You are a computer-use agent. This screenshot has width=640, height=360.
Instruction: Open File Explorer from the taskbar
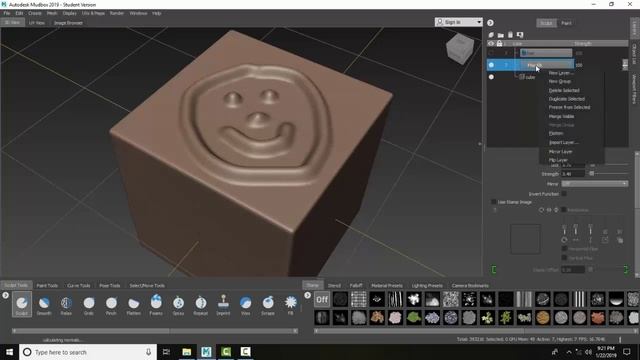tap(187, 352)
